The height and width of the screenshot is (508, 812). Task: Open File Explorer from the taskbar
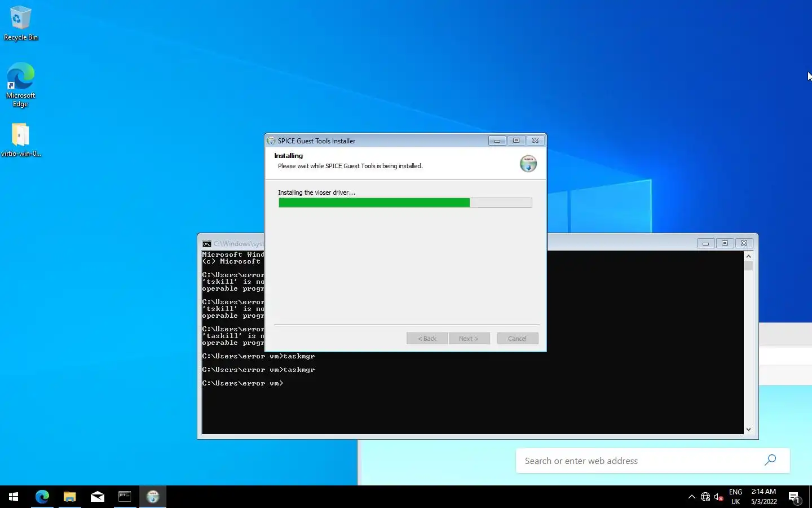pyautogui.click(x=70, y=497)
